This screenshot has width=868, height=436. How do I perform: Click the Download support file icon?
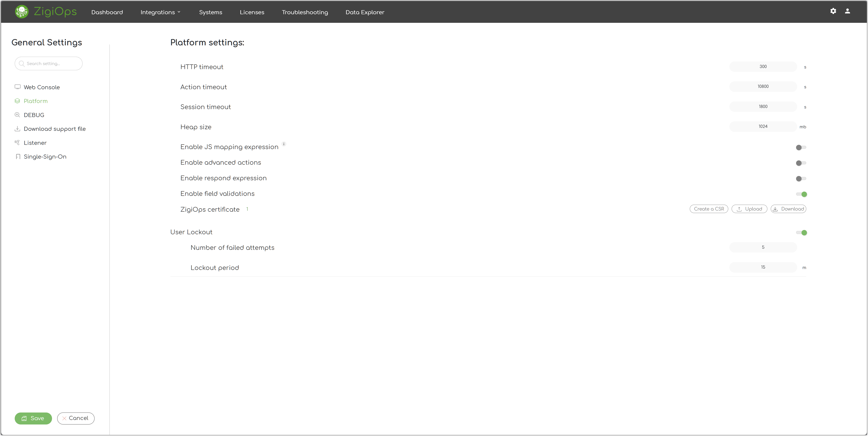(17, 129)
